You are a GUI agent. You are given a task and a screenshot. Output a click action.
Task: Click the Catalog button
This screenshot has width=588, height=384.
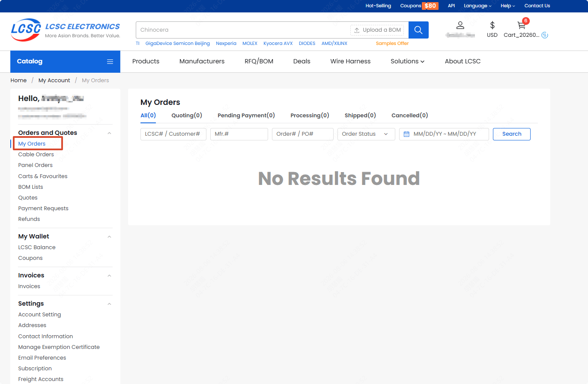coord(65,62)
